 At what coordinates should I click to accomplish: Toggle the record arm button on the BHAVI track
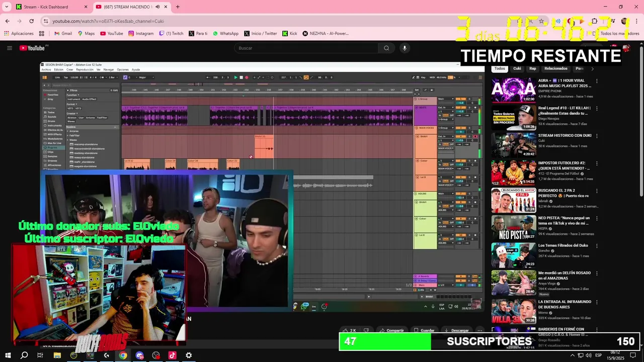[x=475, y=136]
